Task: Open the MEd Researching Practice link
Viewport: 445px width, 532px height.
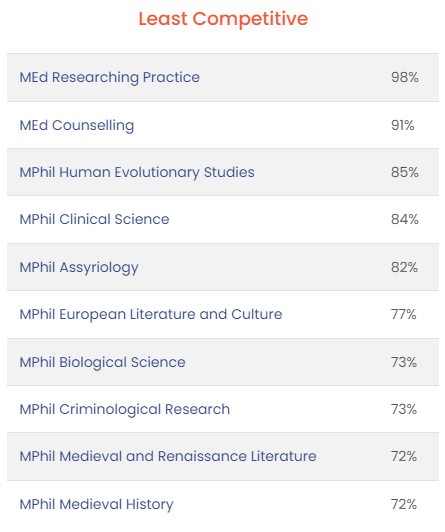Action: (x=110, y=78)
